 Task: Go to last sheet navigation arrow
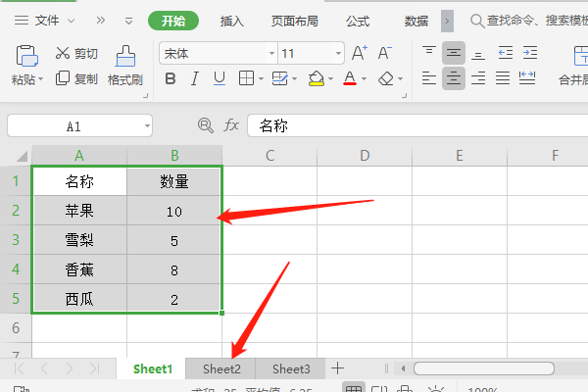coord(94,368)
